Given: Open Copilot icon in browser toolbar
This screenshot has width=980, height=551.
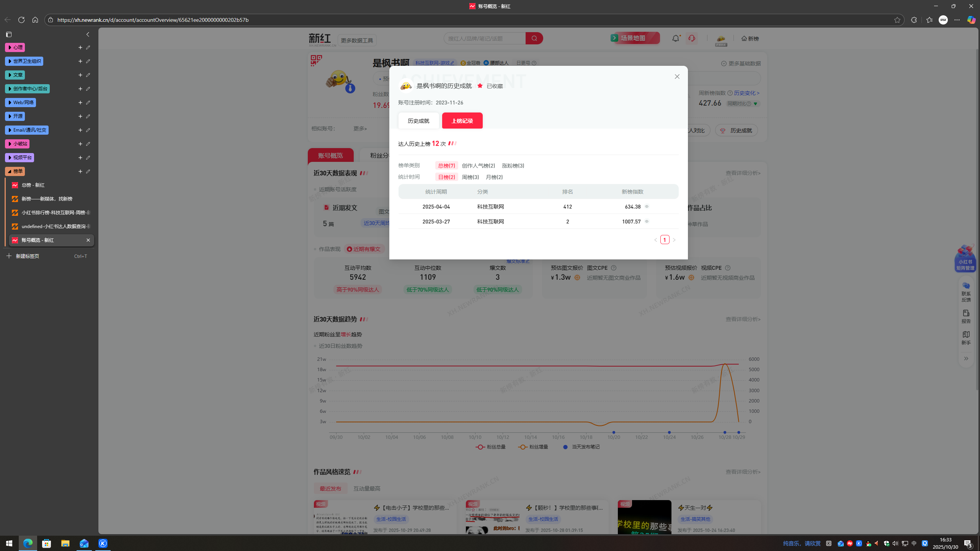Looking at the screenshot, I should tap(971, 20).
